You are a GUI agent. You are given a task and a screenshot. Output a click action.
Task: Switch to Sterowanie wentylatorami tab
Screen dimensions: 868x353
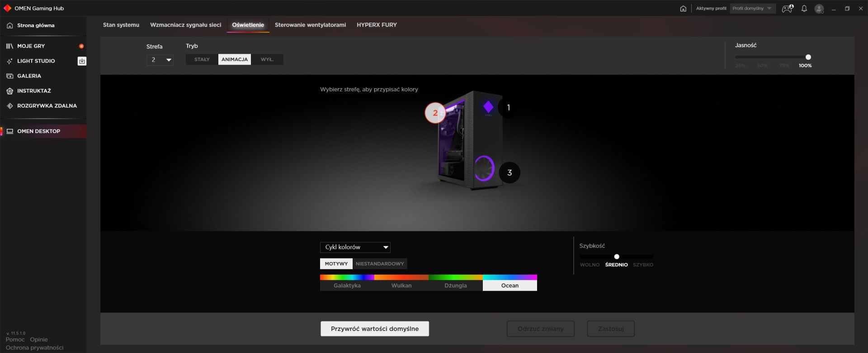[310, 25]
